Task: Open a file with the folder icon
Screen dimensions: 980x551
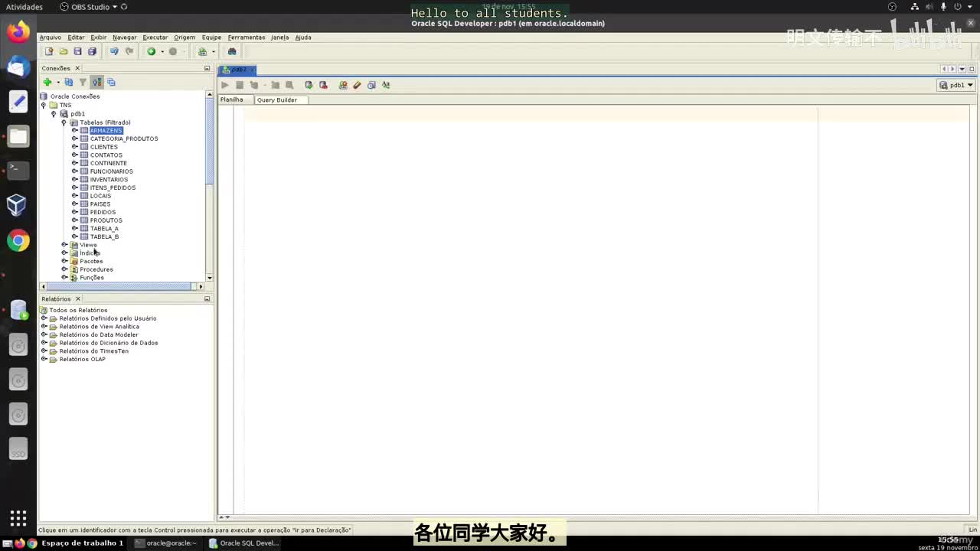Action: (x=64, y=51)
